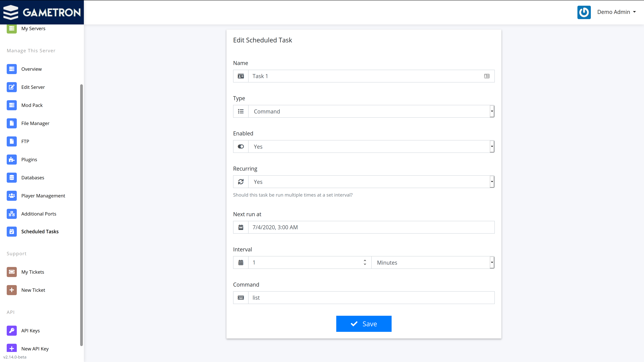Open My Servers in sidebar
Image resolution: width=644 pixels, height=362 pixels.
pyautogui.click(x=33, y=28)
